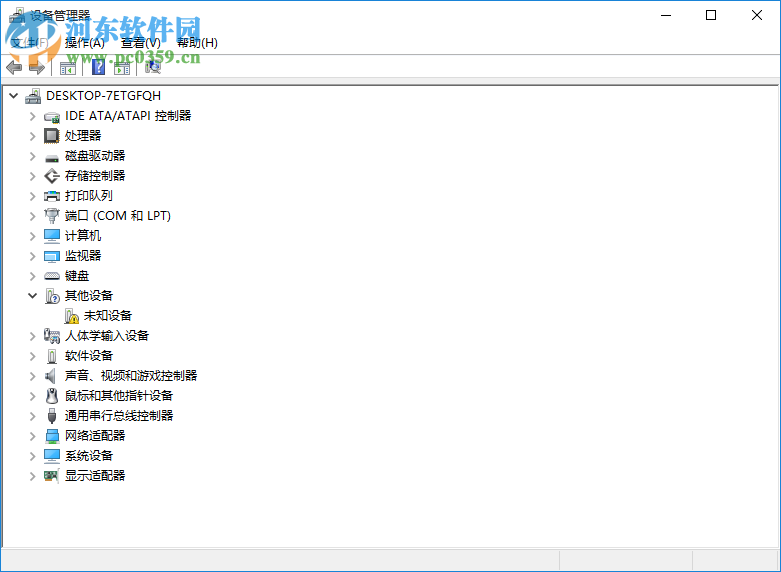Collapse the DESKTOP-7ETGFQH root node

[13, 96]
